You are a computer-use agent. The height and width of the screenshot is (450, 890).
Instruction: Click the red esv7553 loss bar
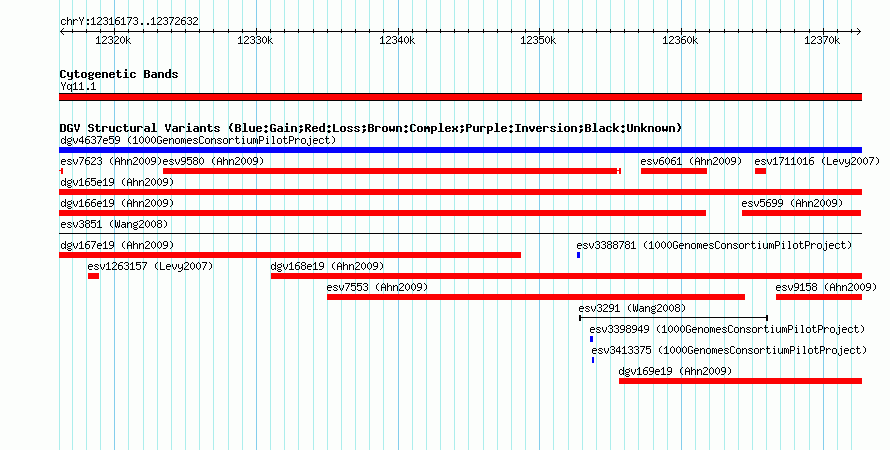[x=536, y=297]
